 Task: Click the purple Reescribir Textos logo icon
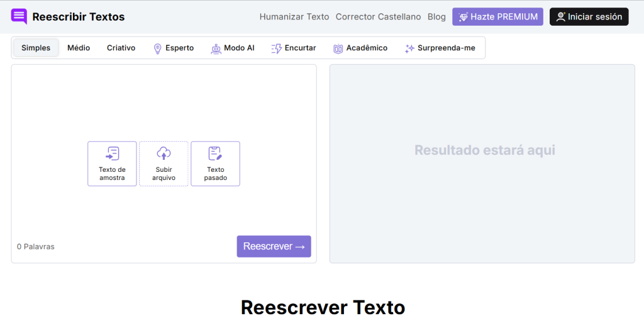click(x=19, y=16)
